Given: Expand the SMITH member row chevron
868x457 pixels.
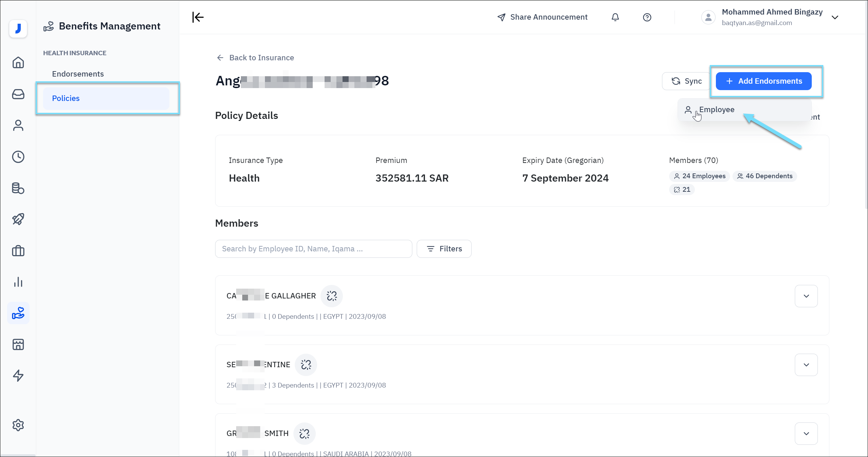Looking at the screenshot, I should (806, 434).
